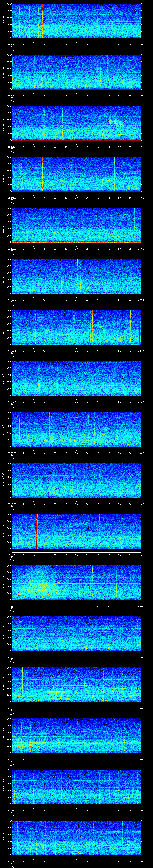
Task: Click the 23:39:00 start time label
Action: (12, 453)
